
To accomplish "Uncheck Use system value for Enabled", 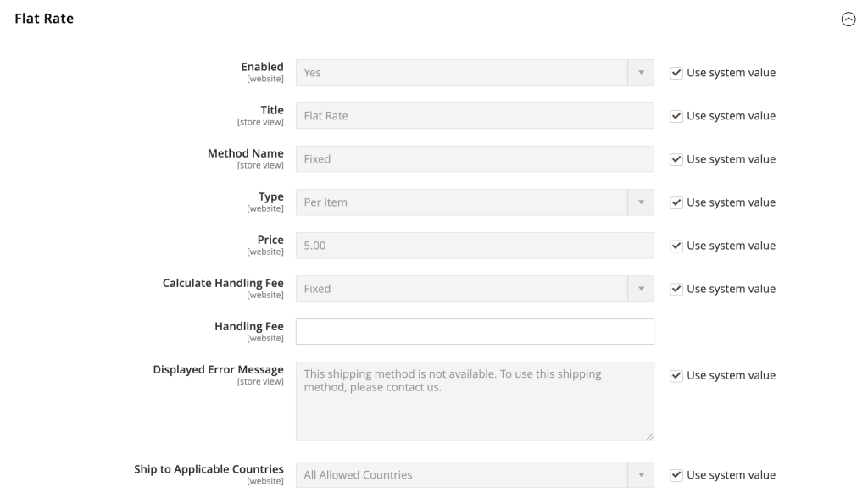I will 676,73.
